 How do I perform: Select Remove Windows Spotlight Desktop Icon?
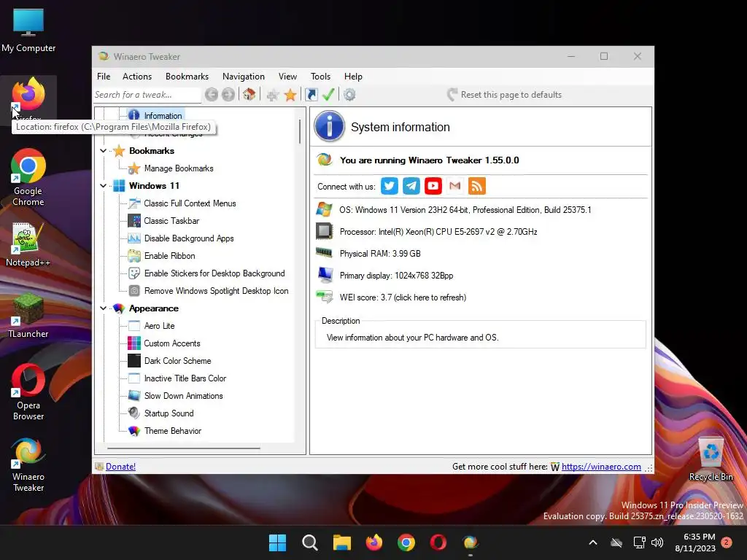tap(216, 291)
